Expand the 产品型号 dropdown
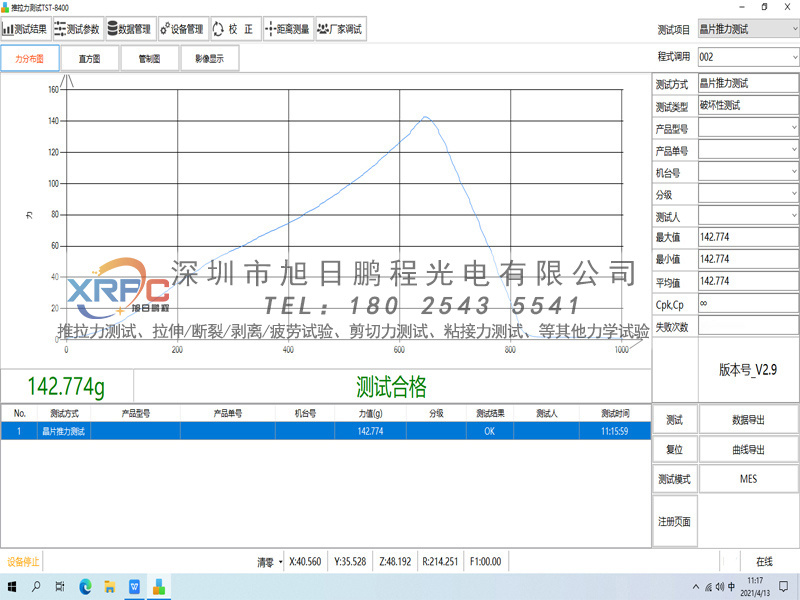 tap(794, 128)
